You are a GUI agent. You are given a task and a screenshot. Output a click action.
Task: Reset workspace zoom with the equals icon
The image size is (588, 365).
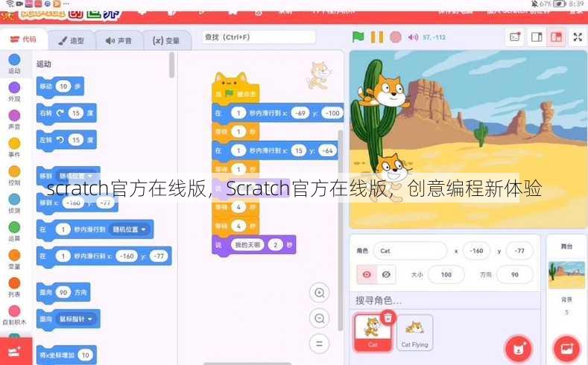click(x=320, y=343)
